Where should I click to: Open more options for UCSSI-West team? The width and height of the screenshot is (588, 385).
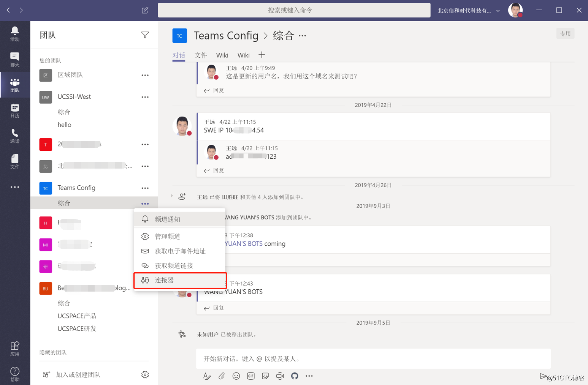click(x=145, y=97)
